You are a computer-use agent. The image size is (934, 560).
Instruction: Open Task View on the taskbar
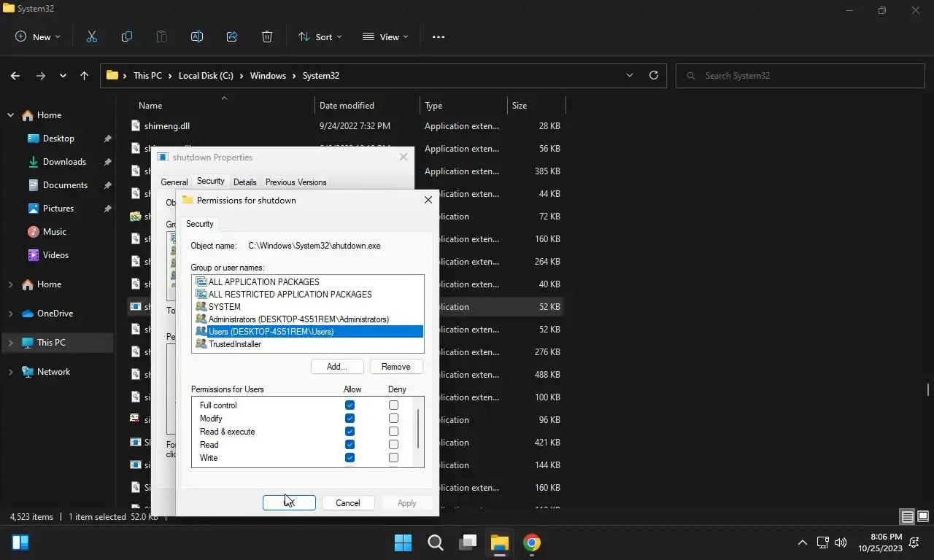coord(468,542)
